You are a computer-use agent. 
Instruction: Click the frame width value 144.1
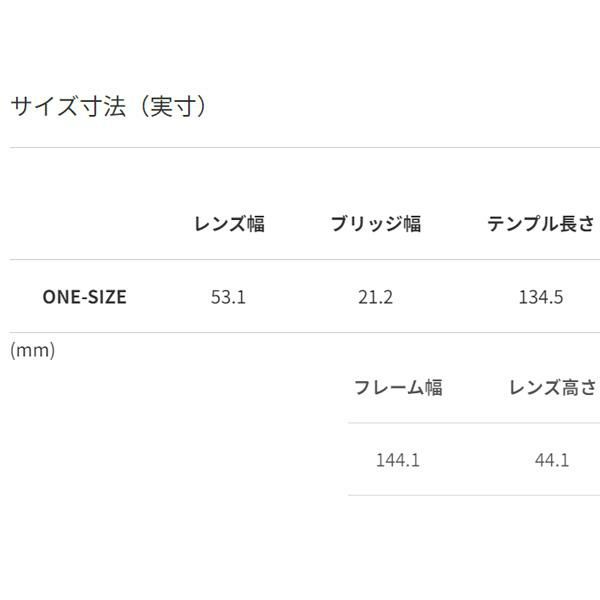click(x=397, y=460)
